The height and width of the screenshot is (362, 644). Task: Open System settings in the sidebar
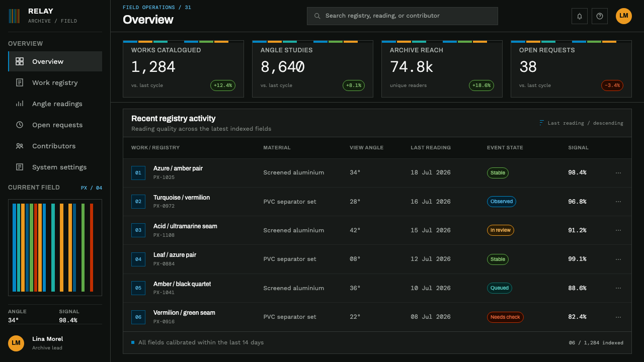[x=55, y=167]
